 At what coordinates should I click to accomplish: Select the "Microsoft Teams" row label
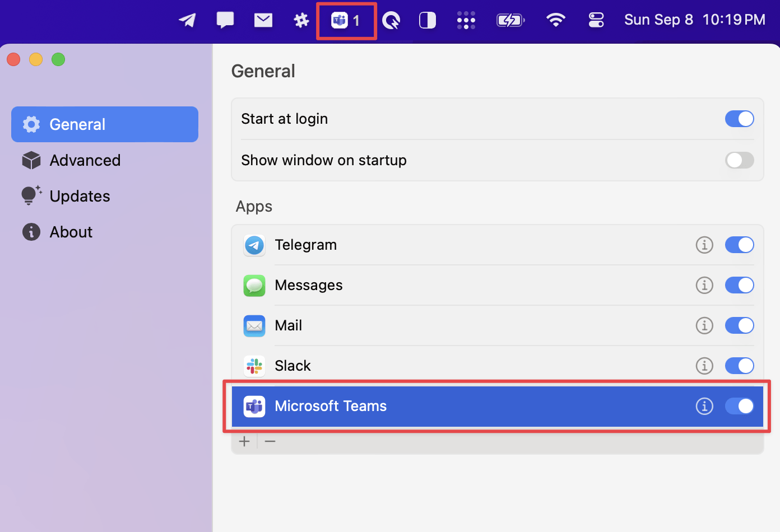[x=331, y=406]
